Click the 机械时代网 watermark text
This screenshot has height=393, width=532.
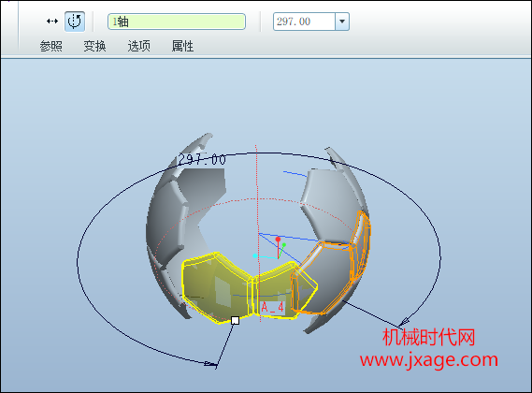pyautogui.click(x=429, y=337)
